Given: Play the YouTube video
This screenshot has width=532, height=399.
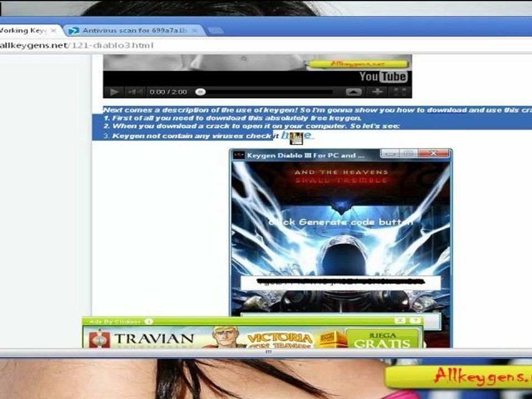Looking at the screenshot, I should click(x=114, y=92).
